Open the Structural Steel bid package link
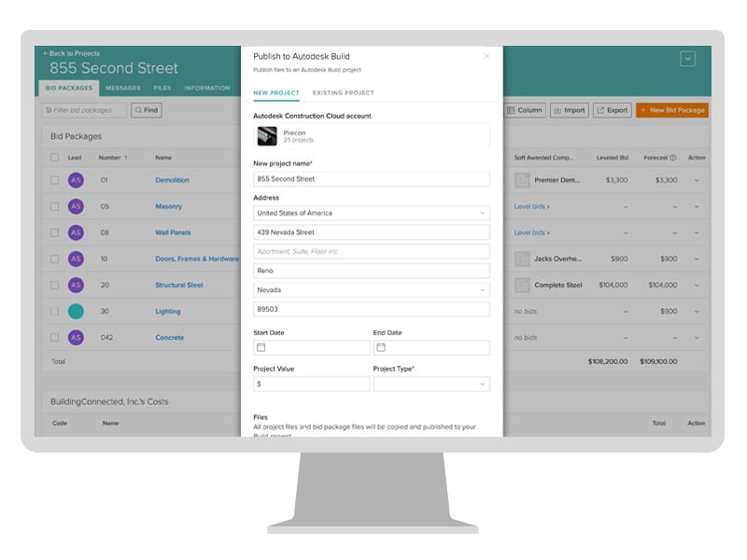The width and height of the screenshot is (747, 560). coord(178,285)
